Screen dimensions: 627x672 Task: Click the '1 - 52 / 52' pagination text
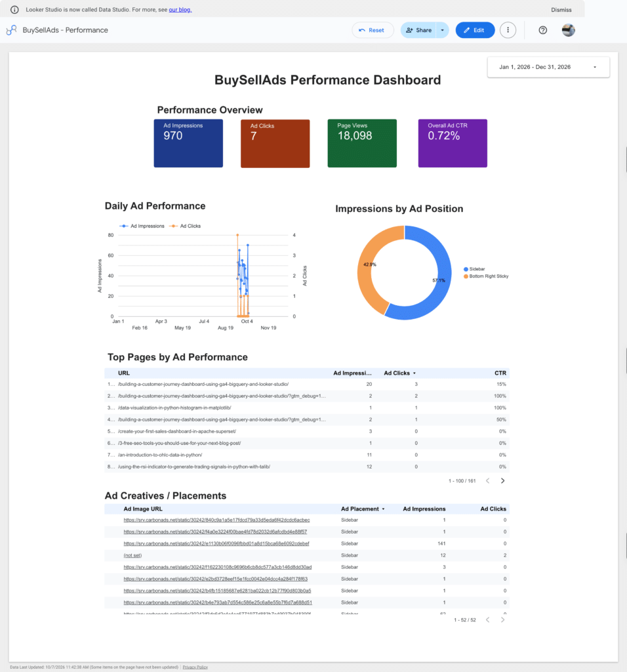(465, 619)
